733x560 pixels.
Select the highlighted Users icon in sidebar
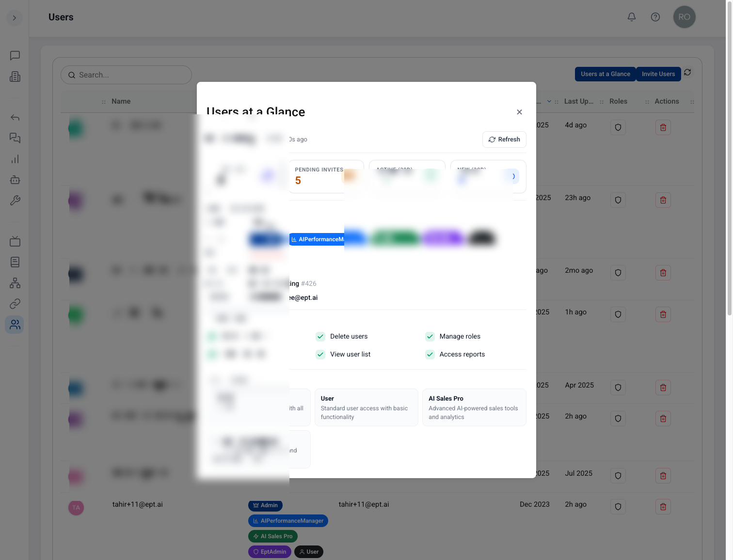15,325
